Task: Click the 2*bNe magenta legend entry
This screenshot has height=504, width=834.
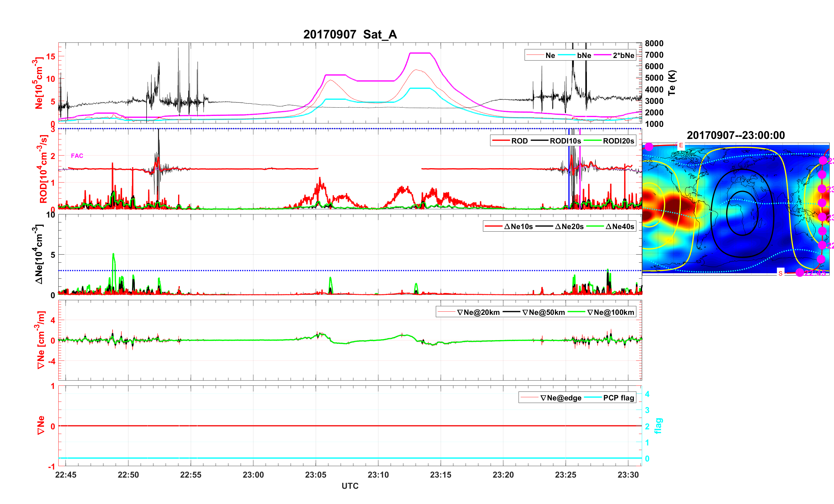Action: point(623,55)
